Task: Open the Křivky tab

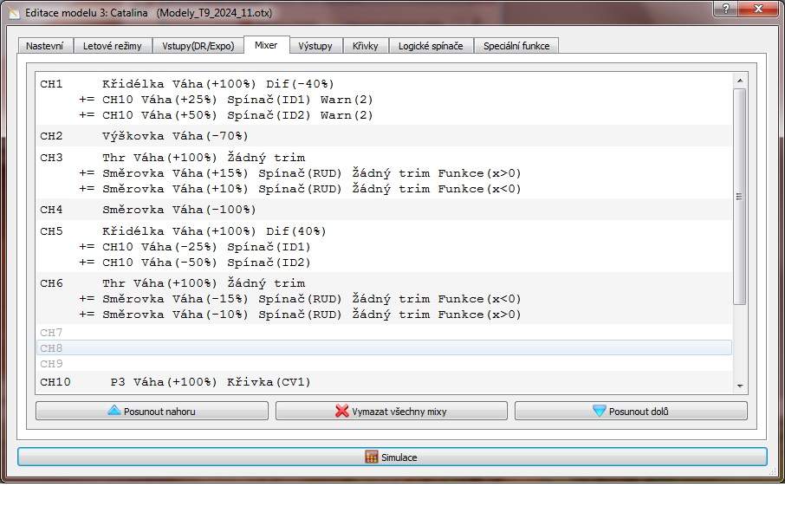Action: pos(366,46)
